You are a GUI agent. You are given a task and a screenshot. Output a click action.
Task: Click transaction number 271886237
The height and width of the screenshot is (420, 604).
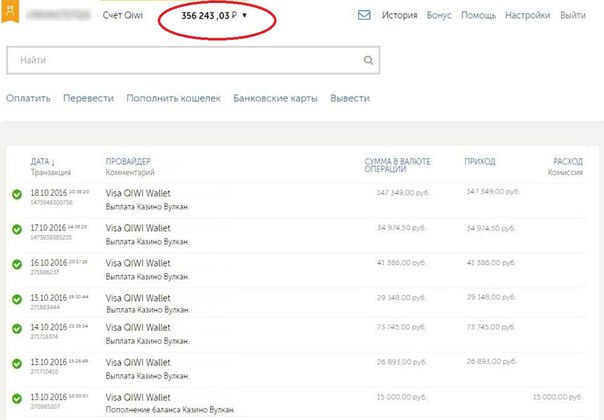pyautogui.click(x=45, y=272)
